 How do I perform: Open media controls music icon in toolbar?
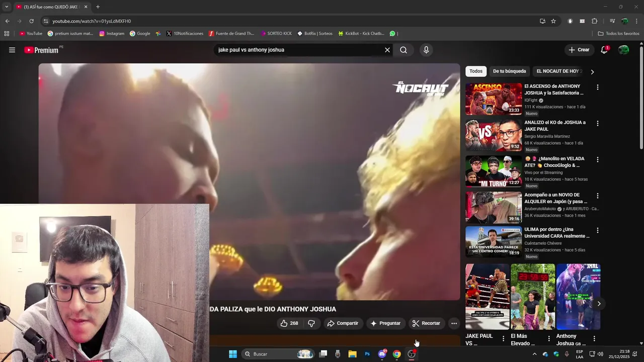pos(612,21)
